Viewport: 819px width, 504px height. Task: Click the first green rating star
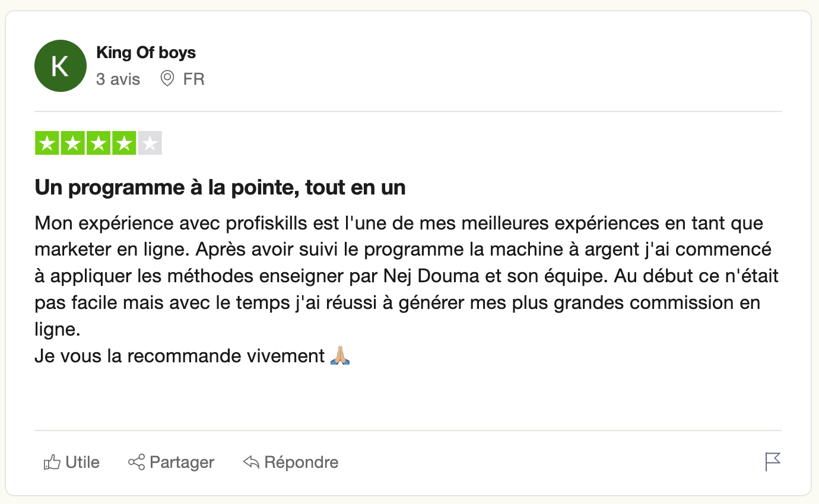coord(47,143)
